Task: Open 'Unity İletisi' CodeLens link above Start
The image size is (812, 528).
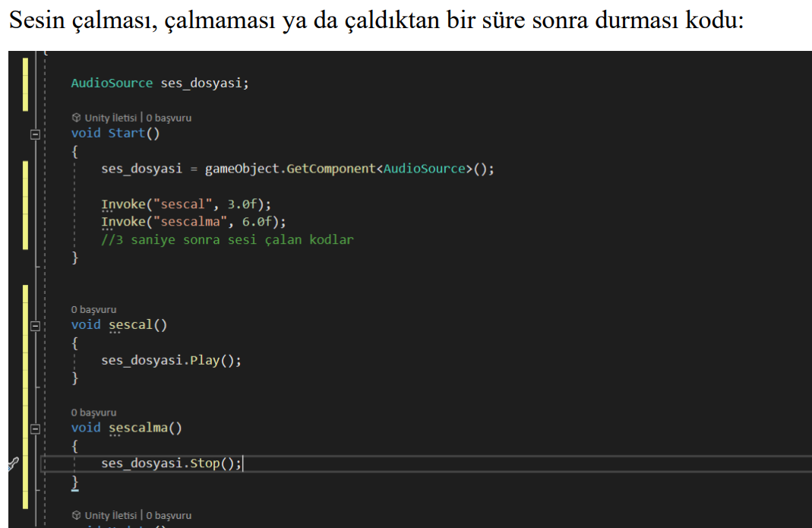Action: [109, 118]
